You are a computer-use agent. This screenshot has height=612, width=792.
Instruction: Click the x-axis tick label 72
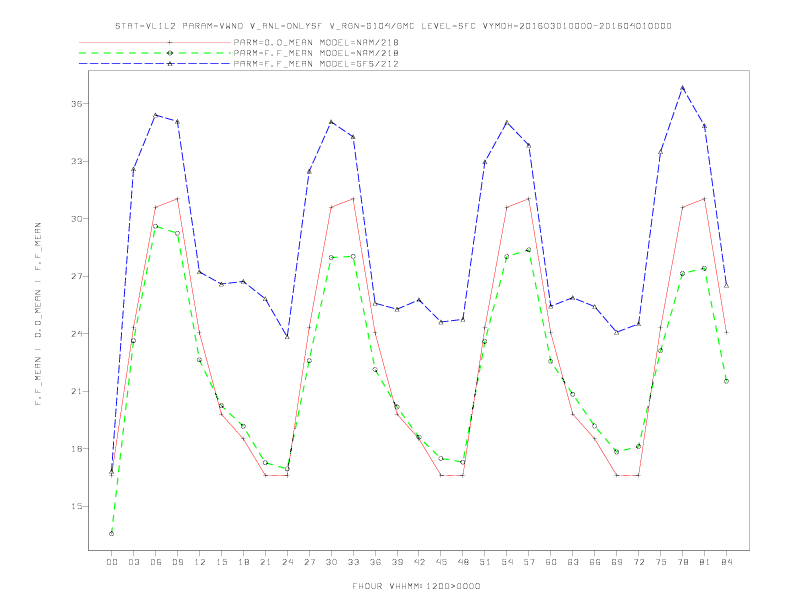pos(638,562)
